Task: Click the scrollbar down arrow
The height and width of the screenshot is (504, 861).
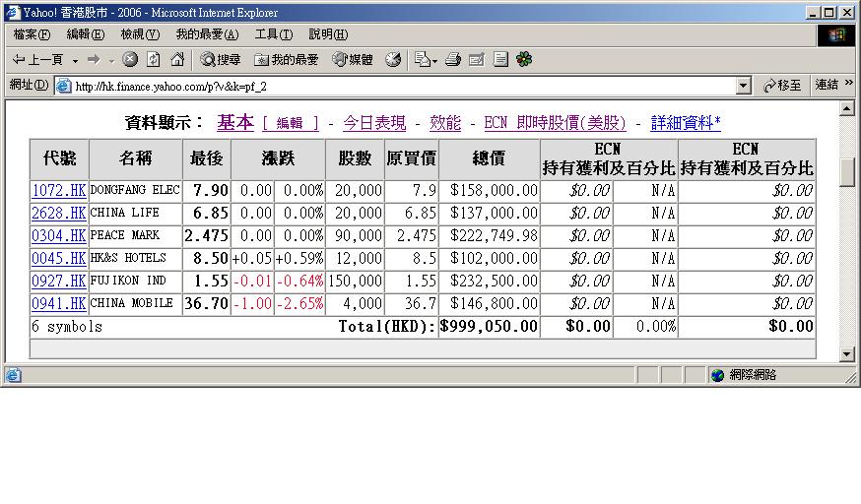Action: [x=847, y=354]
